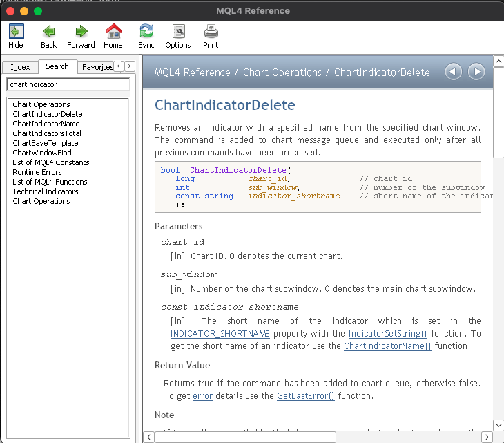Select ChartIndicatorsTotal in results list
504x443 pixels.
pyautogui.click(x=47, y=133)
